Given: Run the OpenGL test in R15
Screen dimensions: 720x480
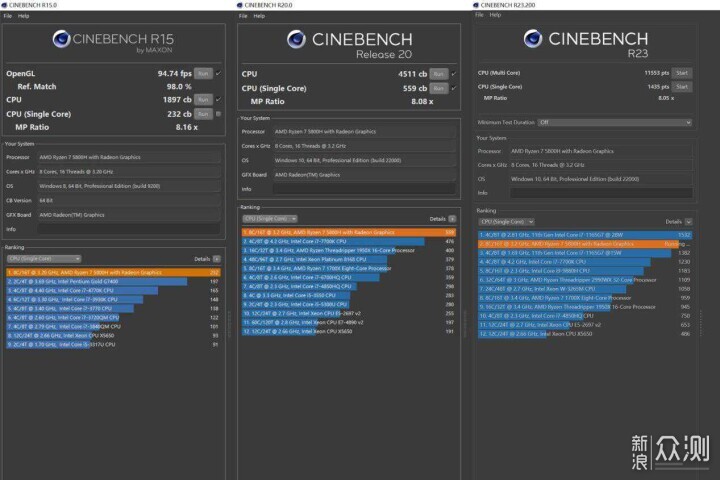Looking at the screenshot, I should pyautogui.click(x=203, y=73).
